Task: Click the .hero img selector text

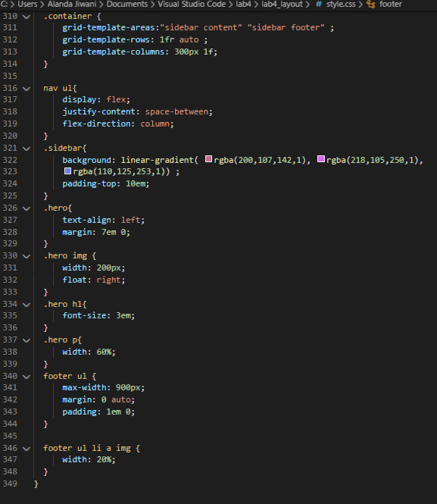Action: pos(65,256)
